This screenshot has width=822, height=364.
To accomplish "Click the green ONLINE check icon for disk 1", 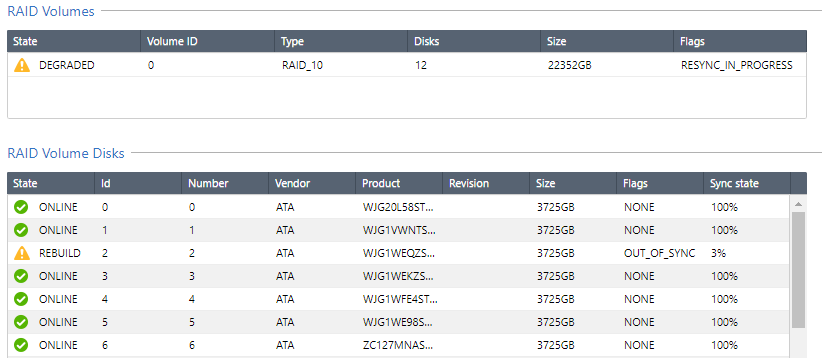I will [x=21, y=230].
